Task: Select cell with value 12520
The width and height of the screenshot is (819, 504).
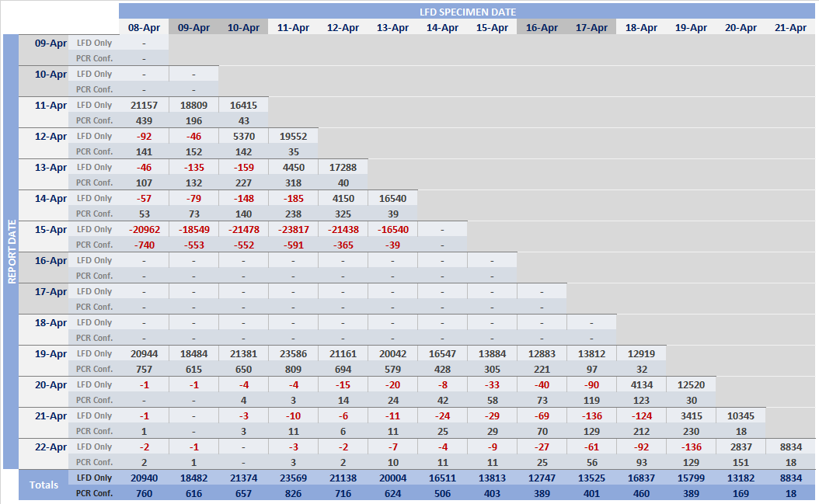Action: pos(691,385)
